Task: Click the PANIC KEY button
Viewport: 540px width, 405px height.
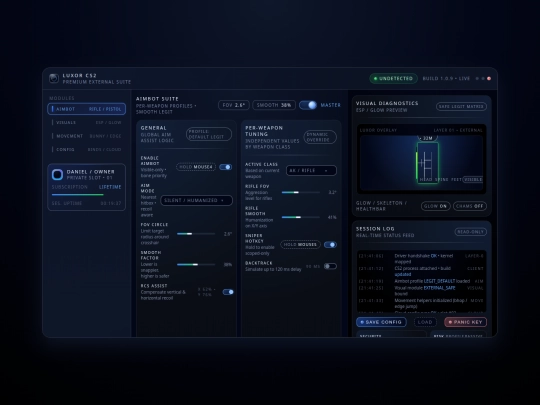Action: (x=465, y=322)
